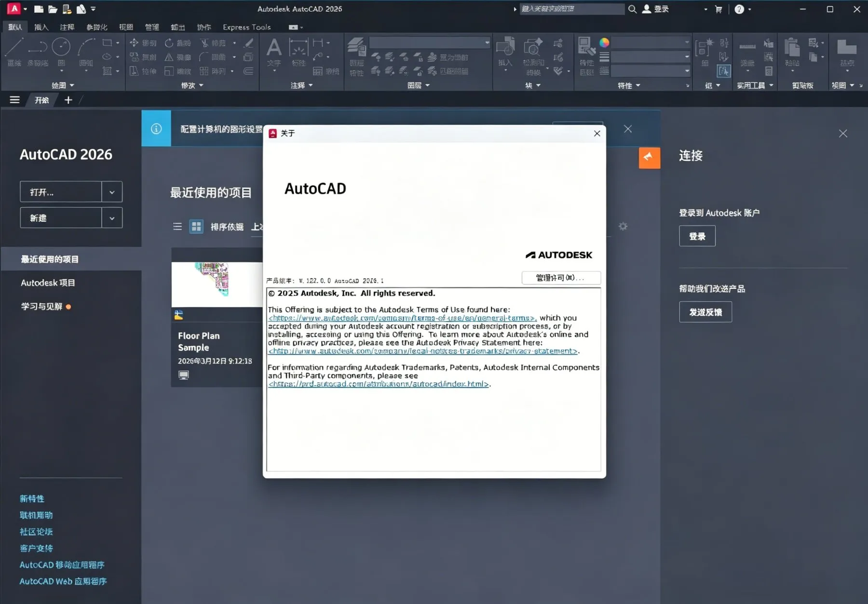Viewport: 868px width, 604px height.
Task: Switch recent items to list view
Action: [177, 227]
